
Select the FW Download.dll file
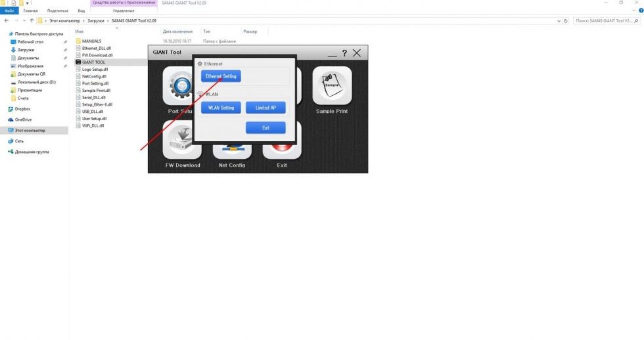pos(97,55)
